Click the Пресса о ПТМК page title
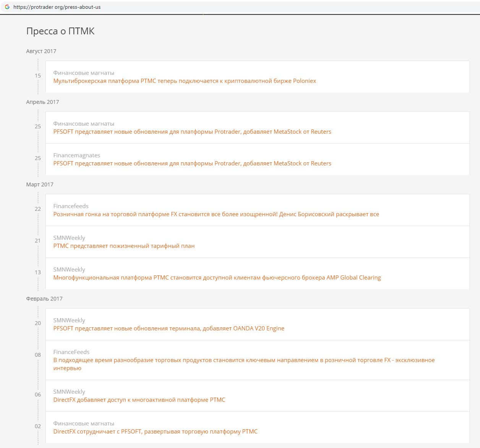This screenshot has height=448, width=480. tap(60, 31)
